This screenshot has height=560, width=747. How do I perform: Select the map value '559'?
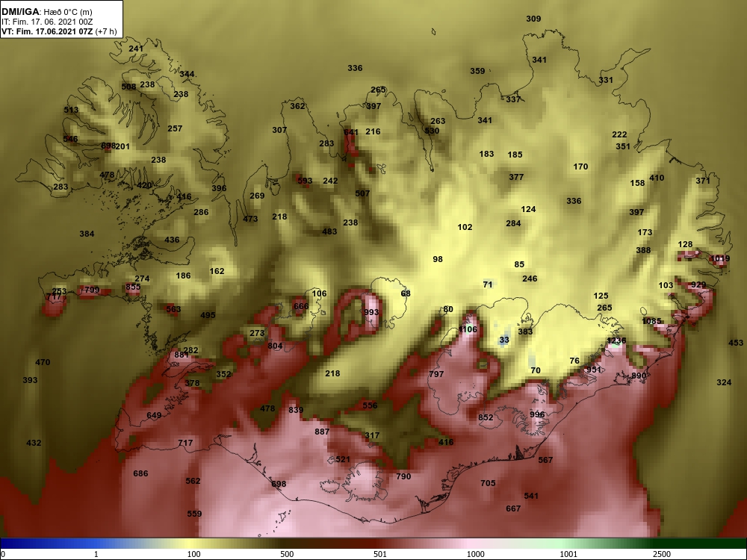194,514
